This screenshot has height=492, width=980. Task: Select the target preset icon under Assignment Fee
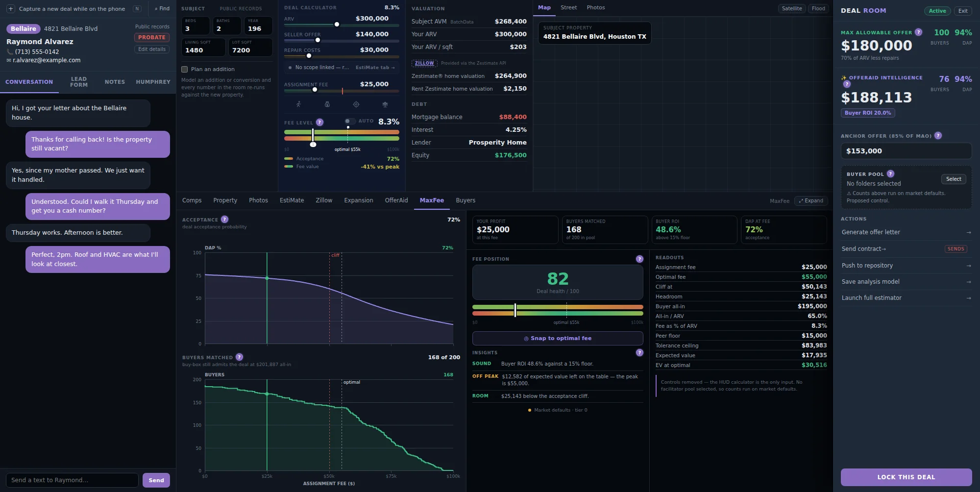tap(356, 104)
